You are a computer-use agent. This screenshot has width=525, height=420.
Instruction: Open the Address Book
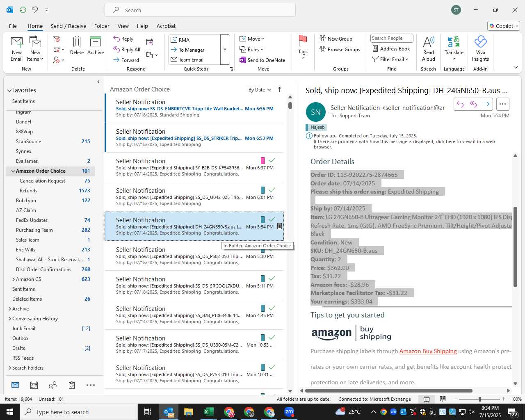[391, 48]
